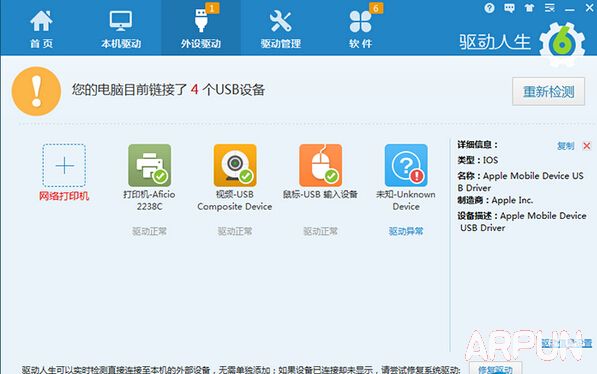
Task: Open the 驱动管理 tab
Action: click(x=281, y=29)
